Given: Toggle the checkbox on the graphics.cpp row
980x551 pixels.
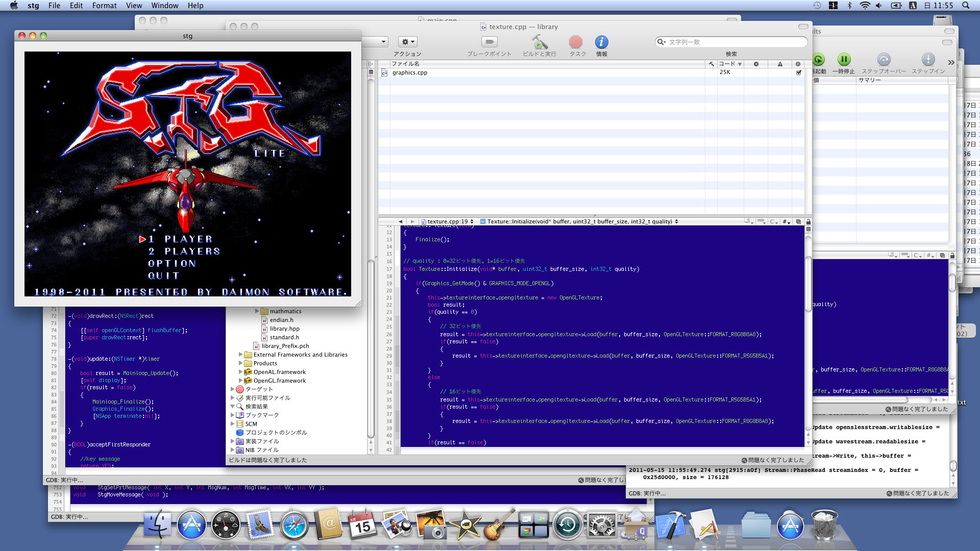Looking at the screenshot, I should coord(799,72).
